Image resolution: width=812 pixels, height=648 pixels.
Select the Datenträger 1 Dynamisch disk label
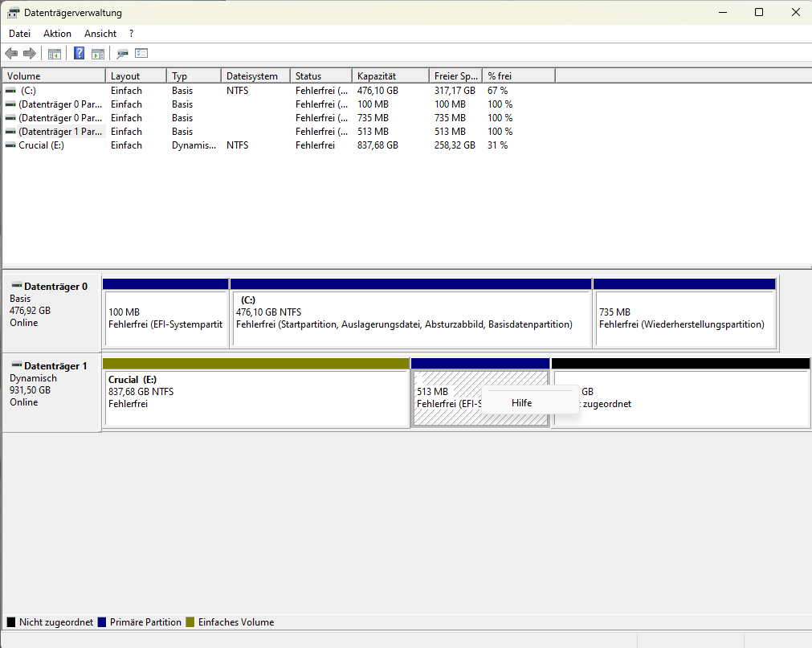point(51,393)
